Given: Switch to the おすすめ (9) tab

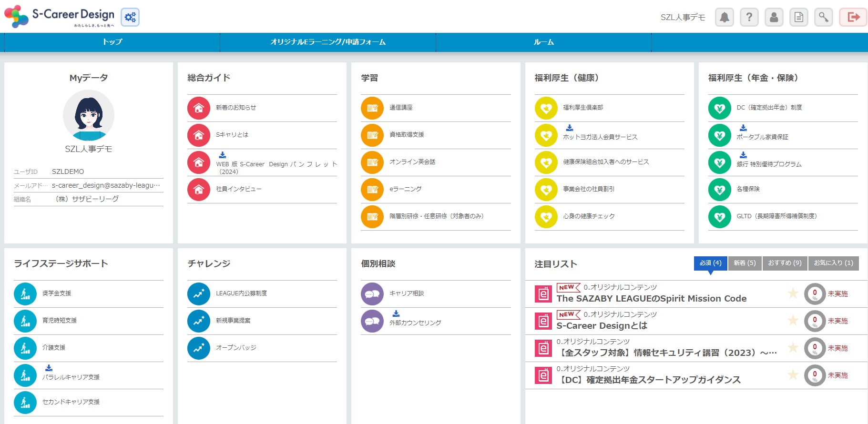Looking at the screenshot, I should click(785, 263).
